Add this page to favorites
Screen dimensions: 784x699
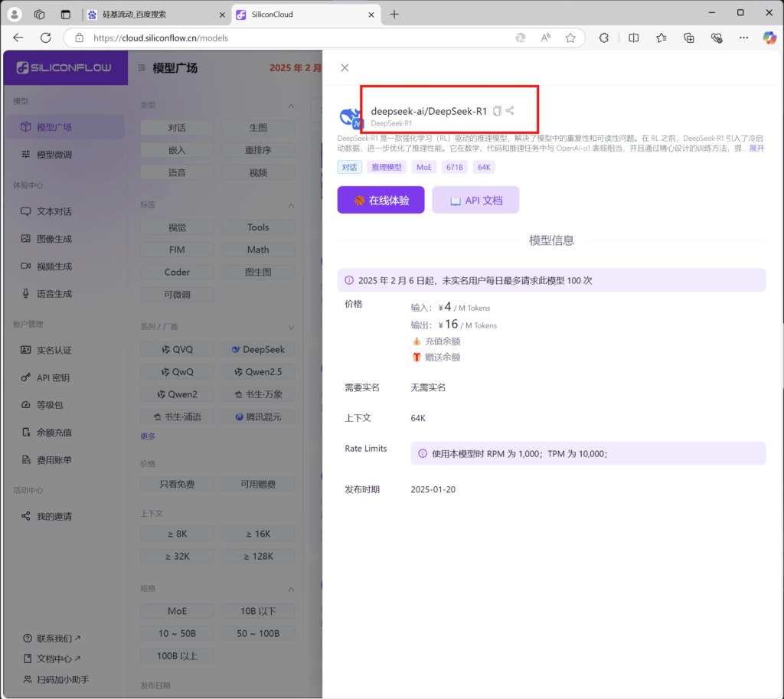coord(570,38)
